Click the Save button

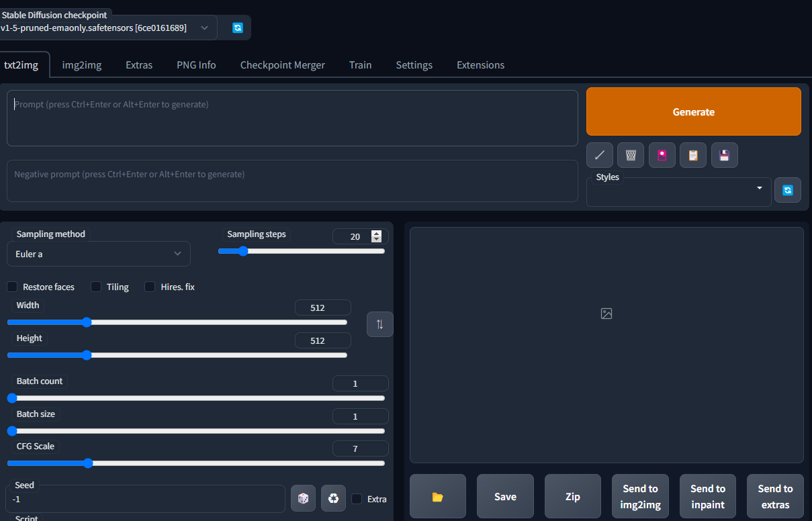(x=505, y=496)
